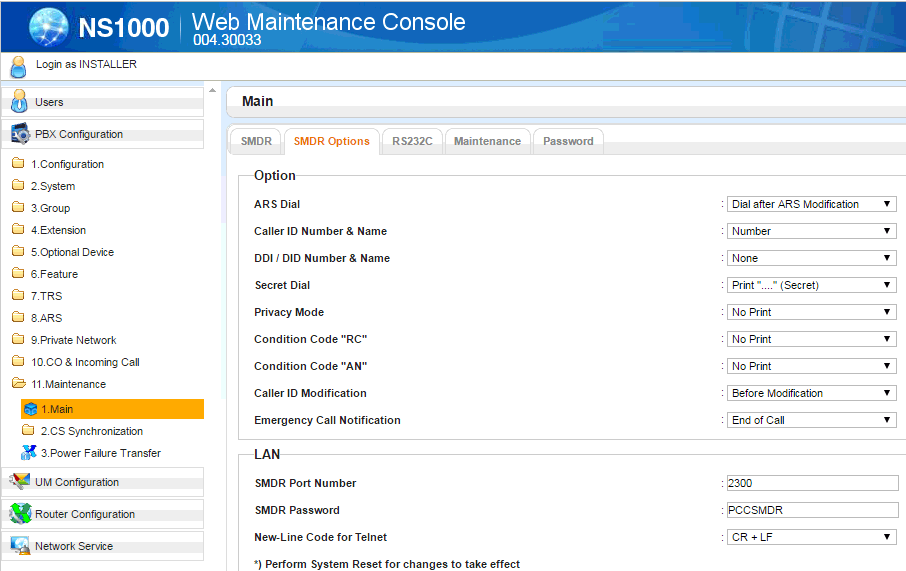This screenshot has height=571, width=906.
Task: Open the Password tab
Action: [568, 141]
